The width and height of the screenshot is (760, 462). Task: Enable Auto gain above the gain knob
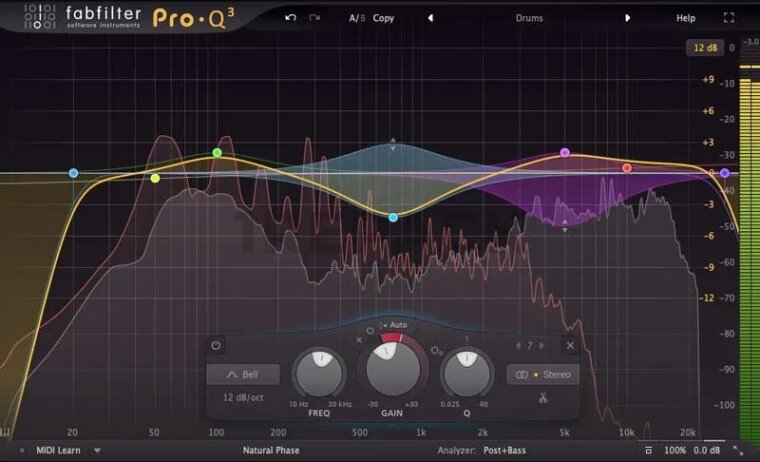pyautogui.click(x=394, y=325)
